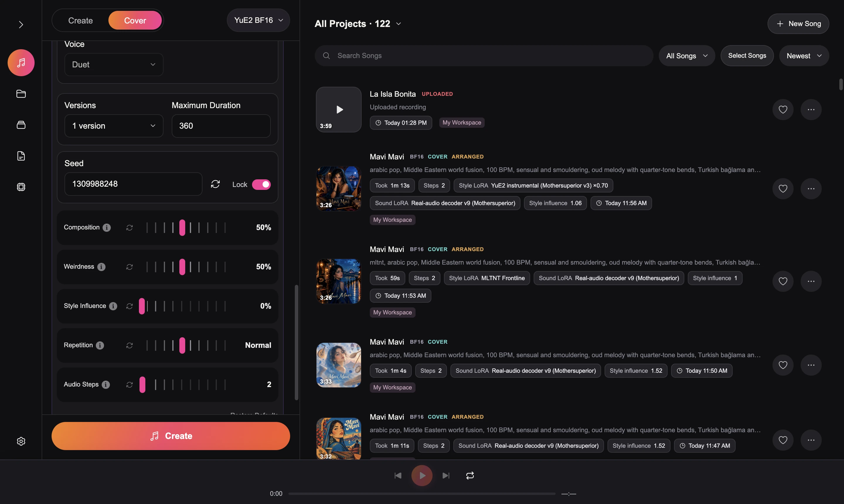Viewport: 844px width, 504px height.
Task: Like the La Isla Bonita song
Action: tap(783, 109)
